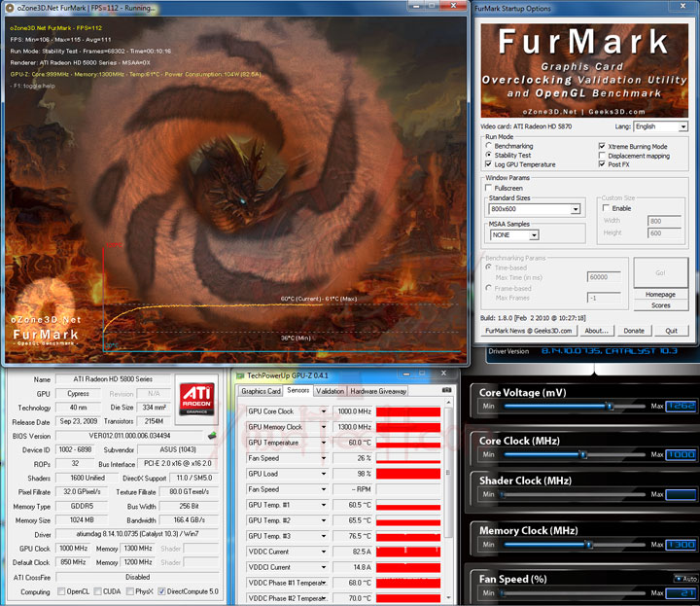Viewport: 700px width, 606px height.
Task: Click the Homepage button
Action: pyautogui.click(x=660, y=295)
